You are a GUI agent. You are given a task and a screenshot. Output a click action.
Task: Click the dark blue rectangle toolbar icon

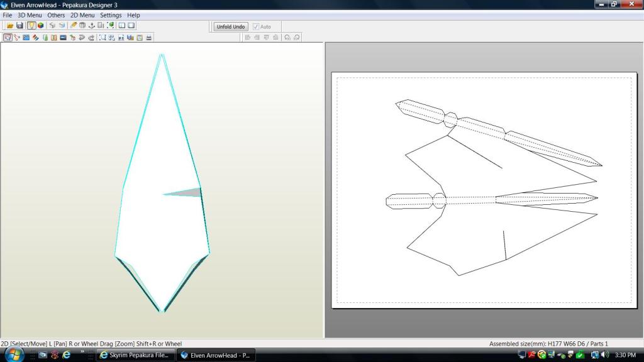64,38
